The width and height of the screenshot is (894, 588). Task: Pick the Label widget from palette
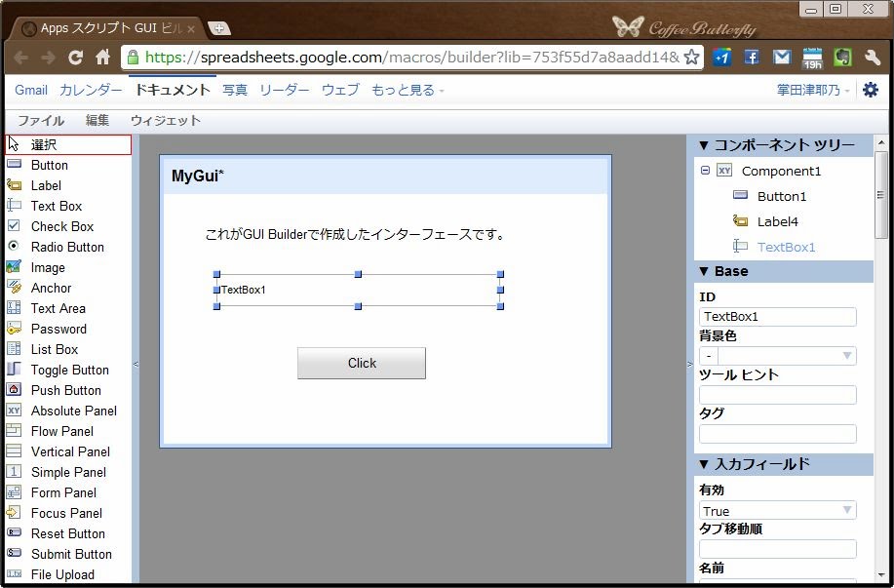45,185
